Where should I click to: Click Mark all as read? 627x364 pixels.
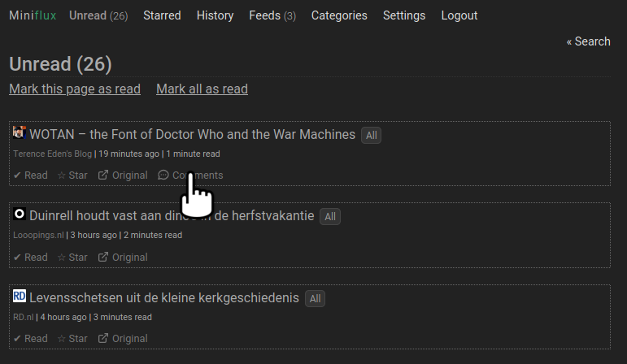click(202, 89)
